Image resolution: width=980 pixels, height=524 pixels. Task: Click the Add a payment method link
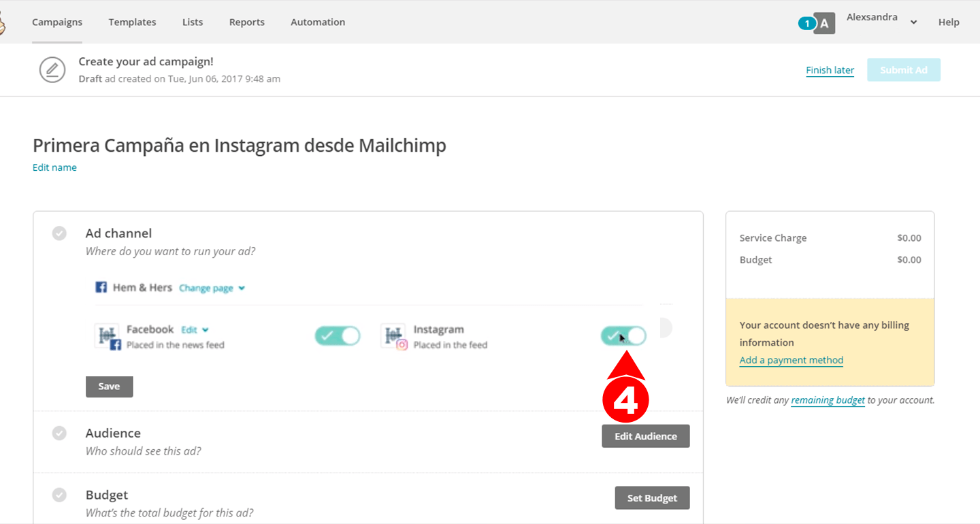[791, 360]
